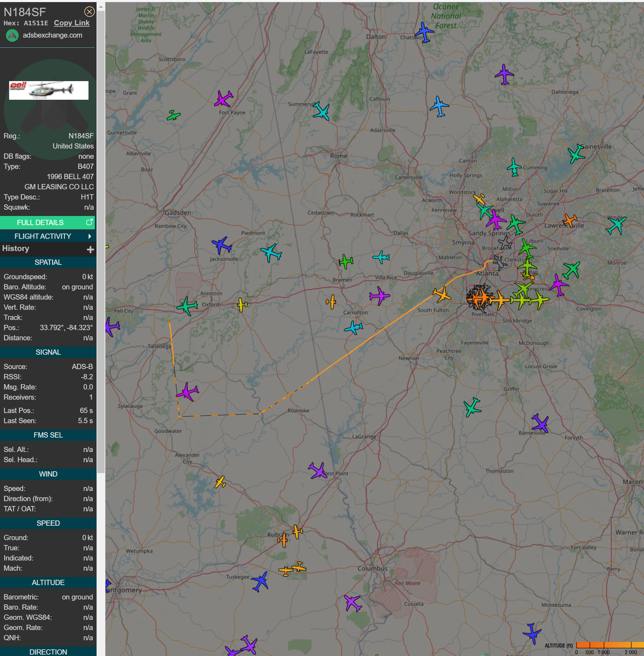Screen dimensions: 644x656
Task: Select purple airplane near West Point
Action: click(x=318, y=471)
